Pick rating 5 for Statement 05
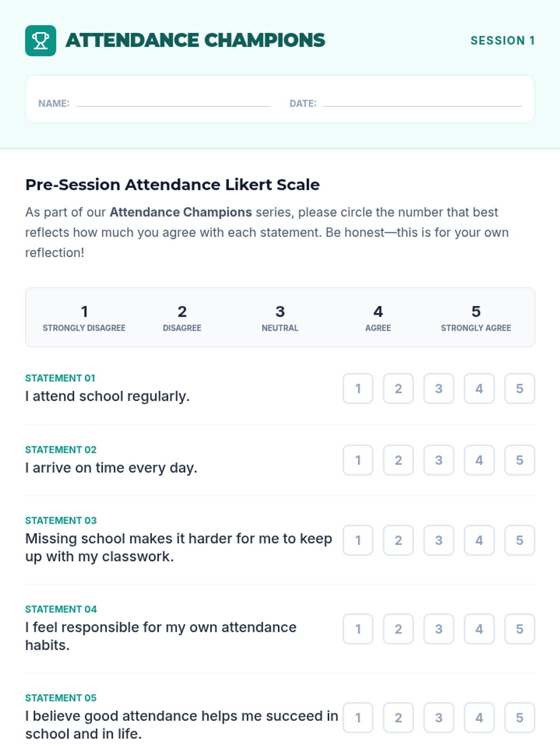This screenshot has height=747, width=560. pyautogui.click(x=519, y=718)
